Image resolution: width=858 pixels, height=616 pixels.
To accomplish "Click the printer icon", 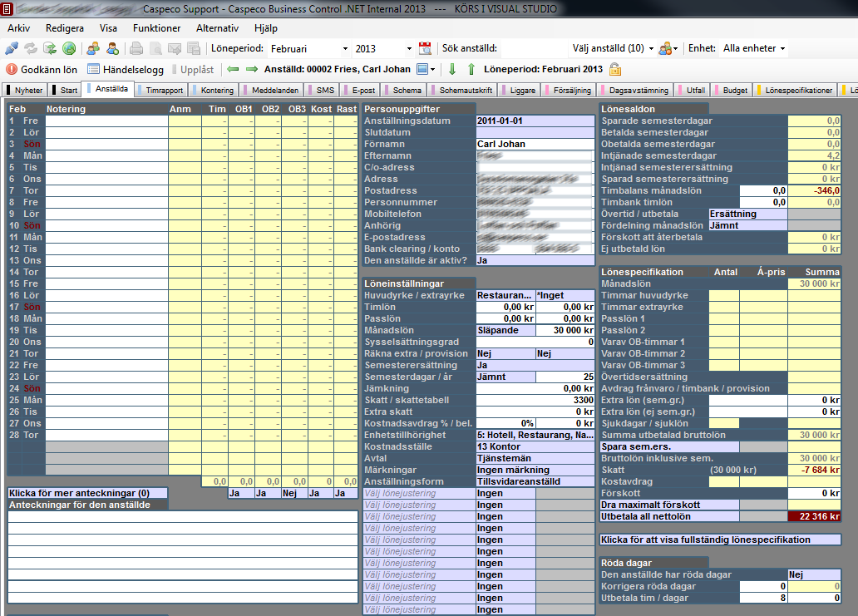I will [136, 49].
